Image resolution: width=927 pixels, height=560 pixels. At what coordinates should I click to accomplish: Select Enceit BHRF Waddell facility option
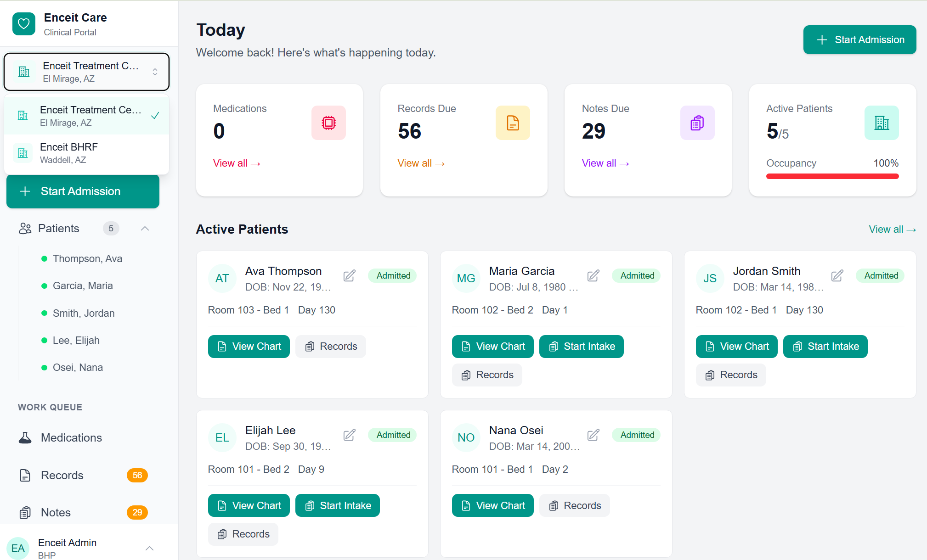[x=86, y=153]
